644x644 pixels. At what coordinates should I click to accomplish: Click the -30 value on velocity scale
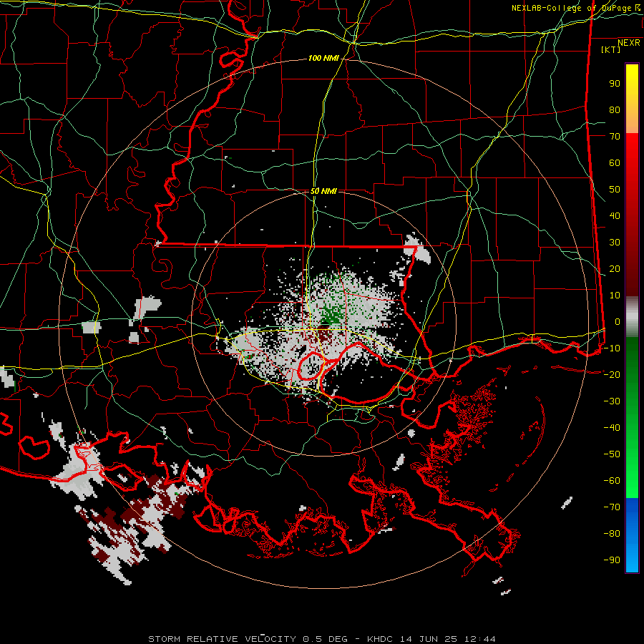612,401
